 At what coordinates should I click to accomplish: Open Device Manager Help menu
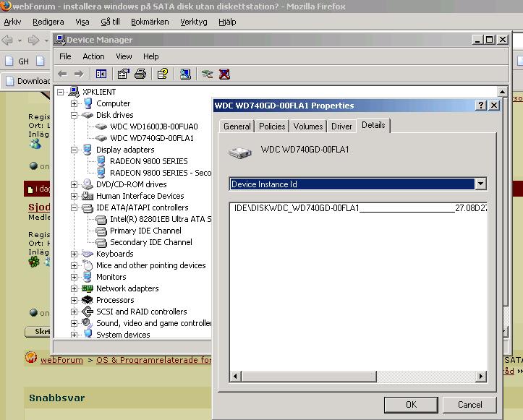coord(150,56)
